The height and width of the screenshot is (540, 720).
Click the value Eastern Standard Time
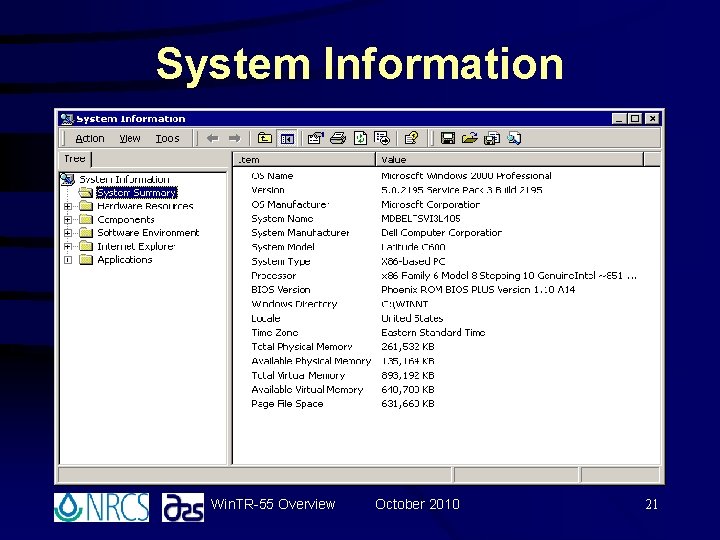tap(433, 332)
